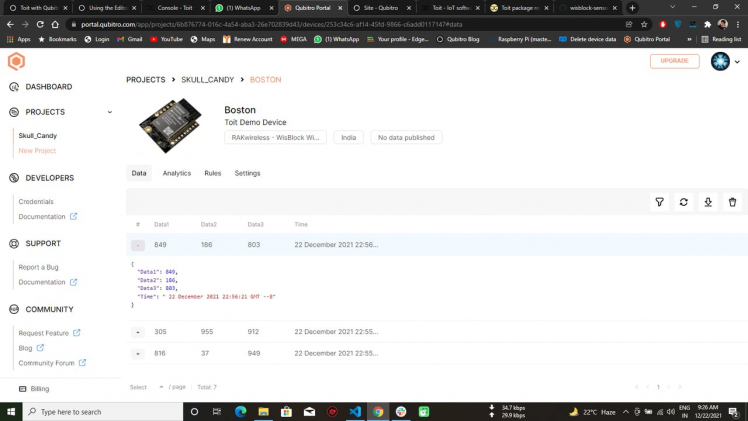
Task: Reload the browser page
Action: (40, 24)
